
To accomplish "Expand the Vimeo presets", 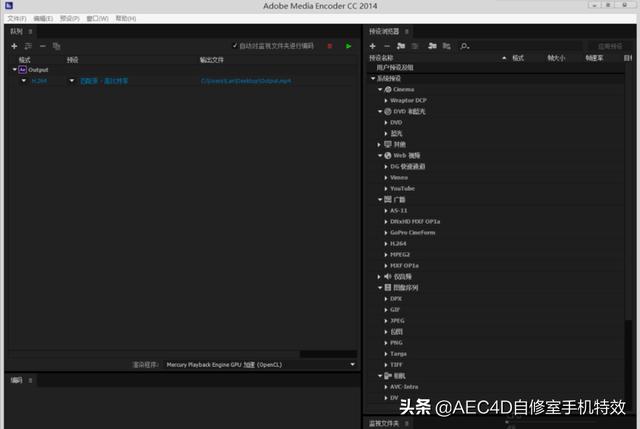I will (x=386, y=177).
